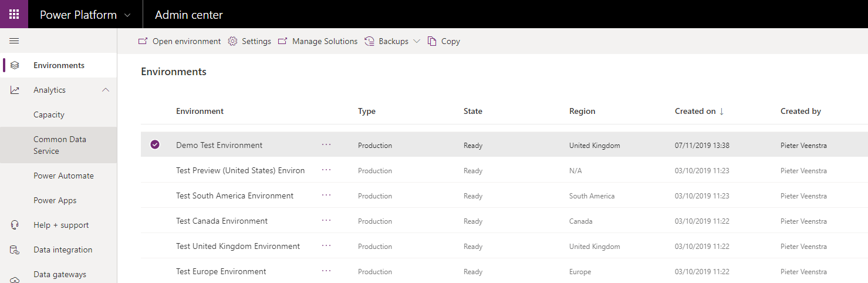868x283 pixels.
Task: Click the Environments layers icon in sidebar
Action: tap(15, 65)
